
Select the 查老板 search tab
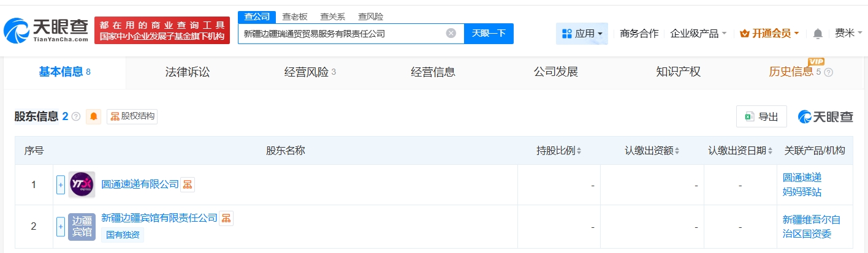[294, 17]
